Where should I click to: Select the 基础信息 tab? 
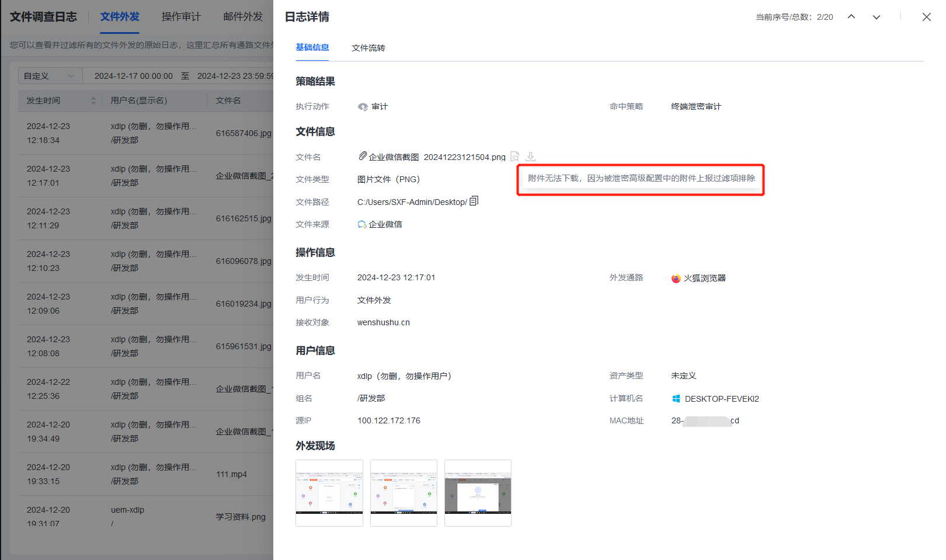tap(312, 48)
